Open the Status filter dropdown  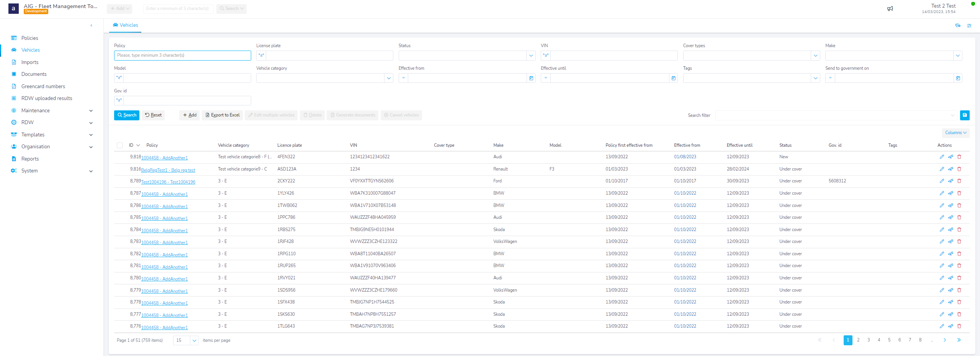coord(531,56)
